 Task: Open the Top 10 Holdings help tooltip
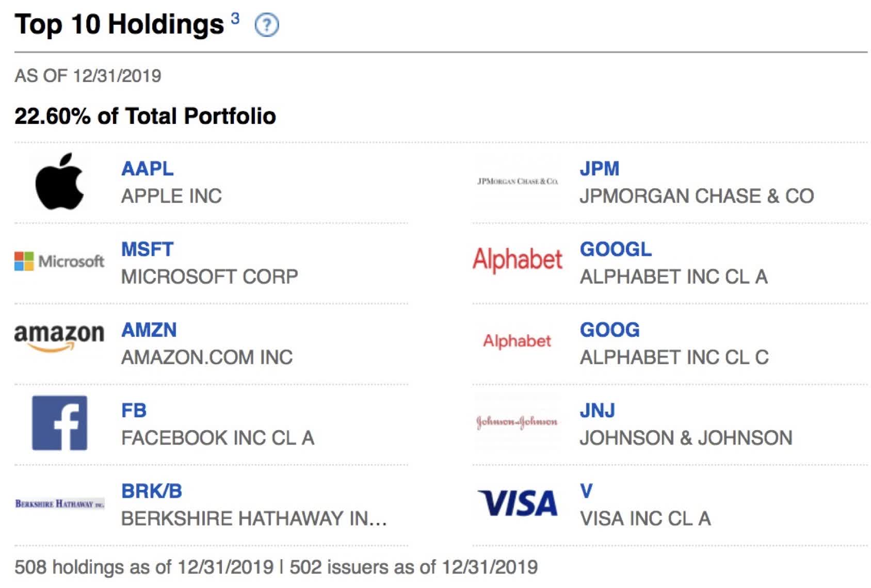click(268, 23)
